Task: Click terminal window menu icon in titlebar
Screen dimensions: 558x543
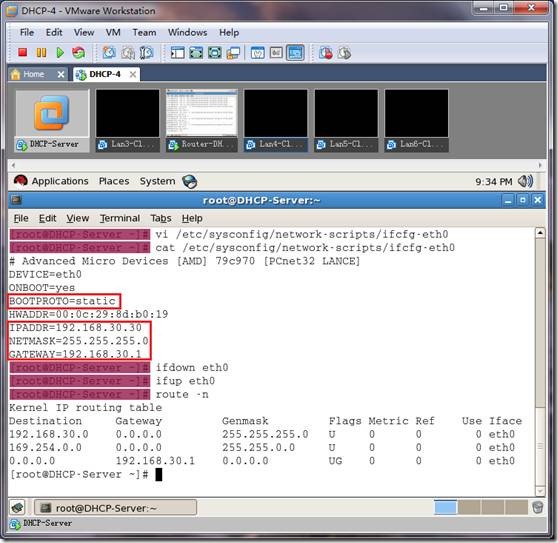Action: 16,200
